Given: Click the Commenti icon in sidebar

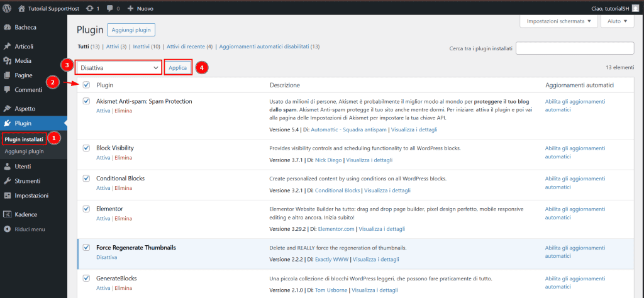Looking at the screenshot, I should point(7,90).
